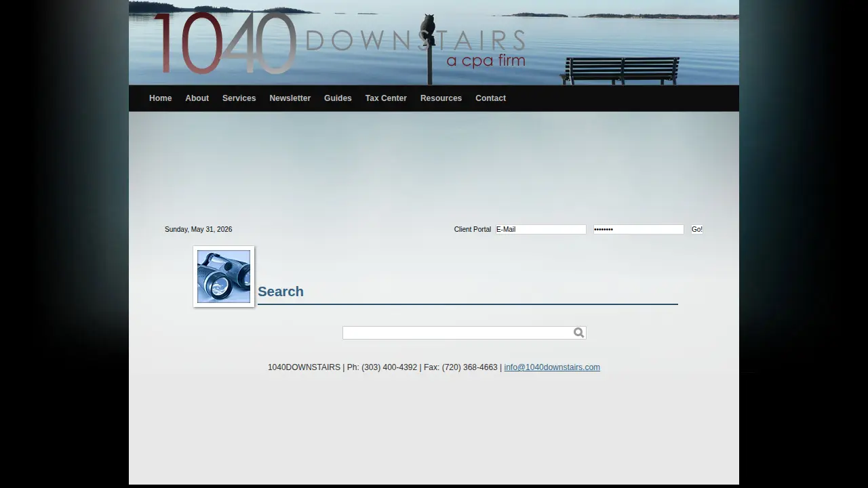Click the Client Portal label
The width and height of the screenshot is (868, 488).
click(x=473, y=230)
